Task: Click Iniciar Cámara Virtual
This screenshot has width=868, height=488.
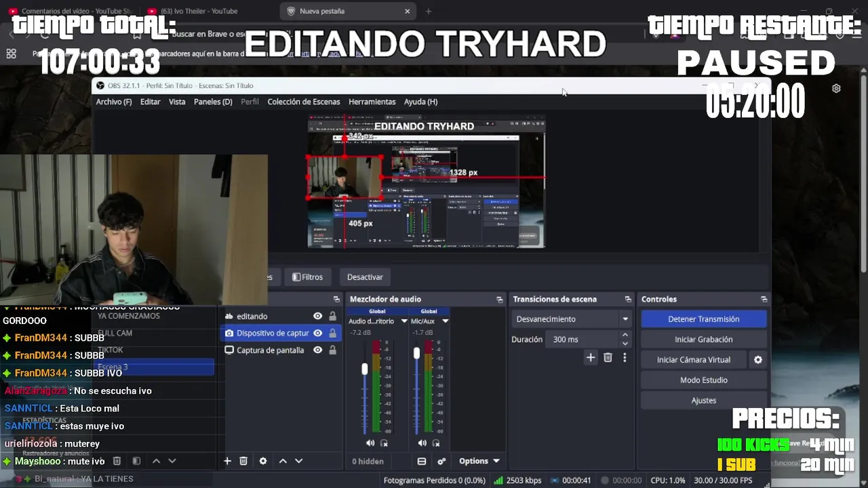Action: pos(693,360)
